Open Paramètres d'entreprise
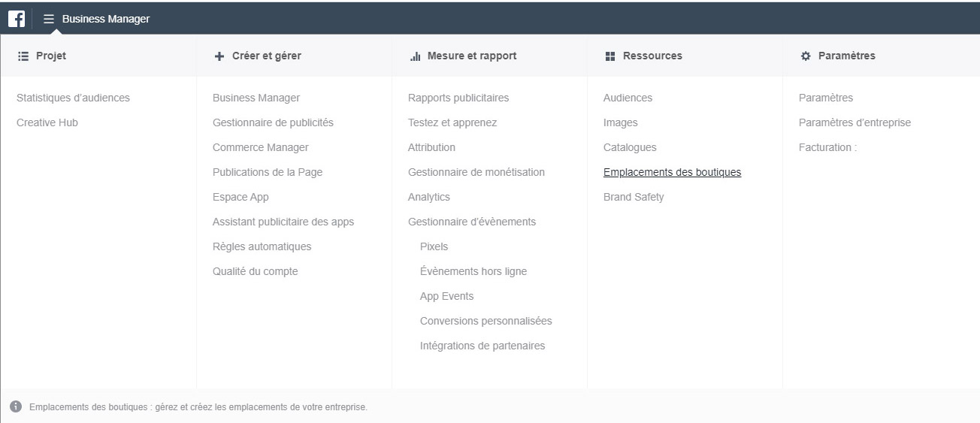The width and height of the screenshot is (980, 423). pos(854,122)
